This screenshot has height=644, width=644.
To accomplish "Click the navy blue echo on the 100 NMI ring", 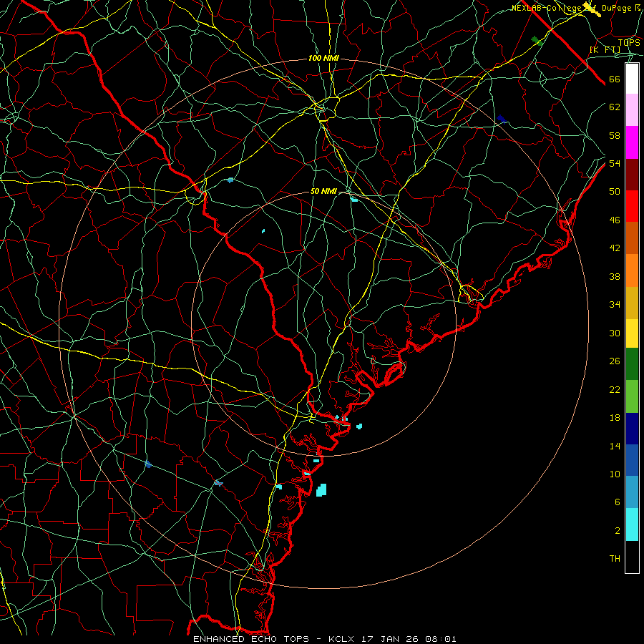I will 501,119.
